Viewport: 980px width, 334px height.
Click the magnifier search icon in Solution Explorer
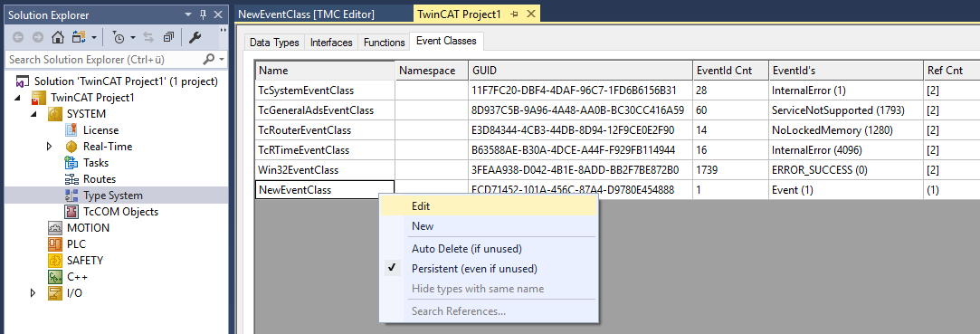209,60
